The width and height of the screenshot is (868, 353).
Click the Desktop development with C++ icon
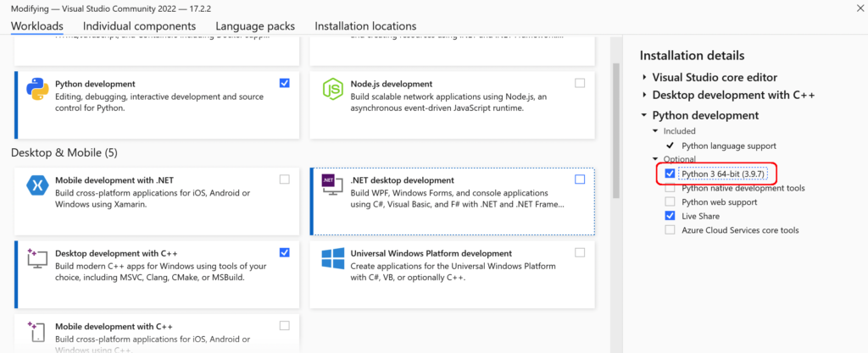tap(37, 258)
